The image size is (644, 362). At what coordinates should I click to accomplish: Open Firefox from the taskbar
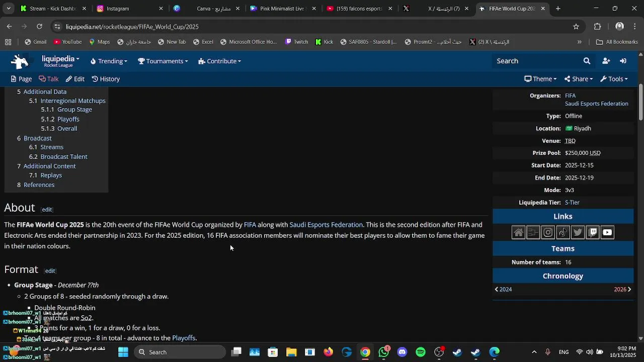pos(328,352)
